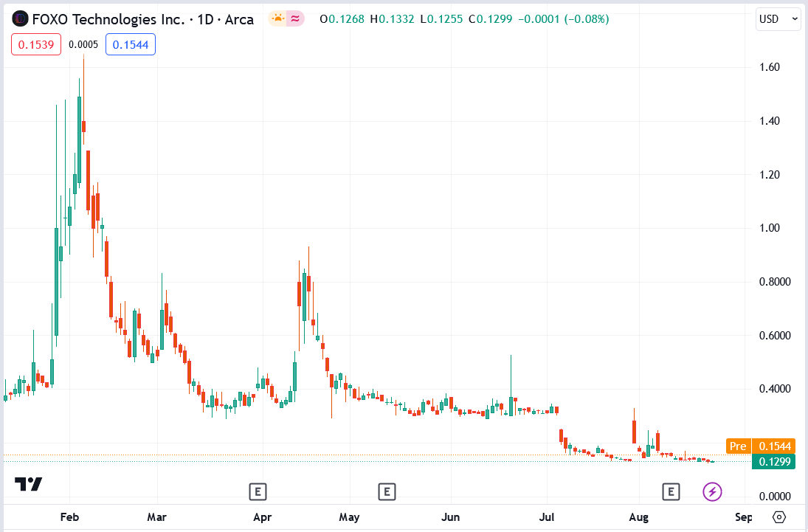Open chart settings hexagon icon
The image size is (808, 532).
[779, 517]
